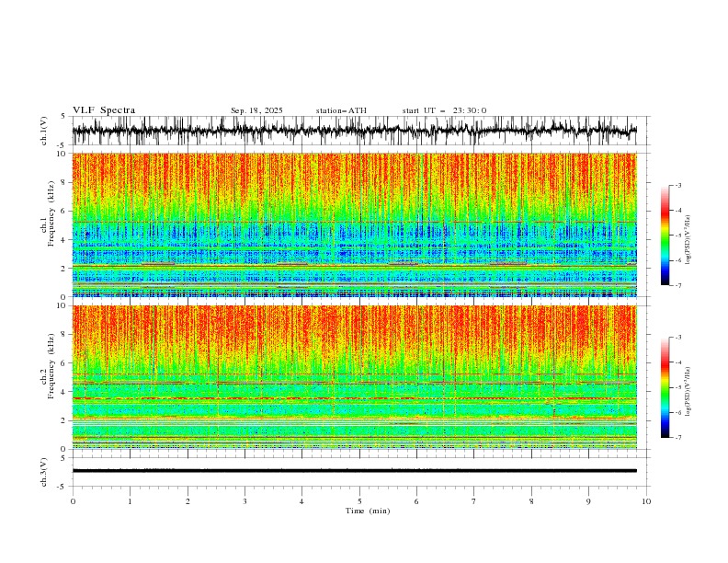The width and height of the screenshot is (728, 563).
Task: Click the ch.2 "Frequency (kHz)" axis label
Action: 51,366
